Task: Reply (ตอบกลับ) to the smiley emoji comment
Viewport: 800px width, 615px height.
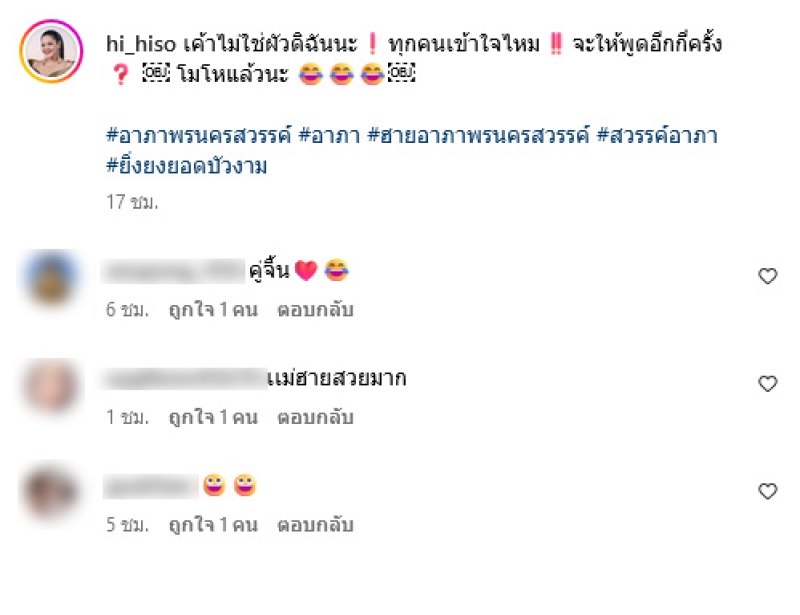Action: click(315, 525)
